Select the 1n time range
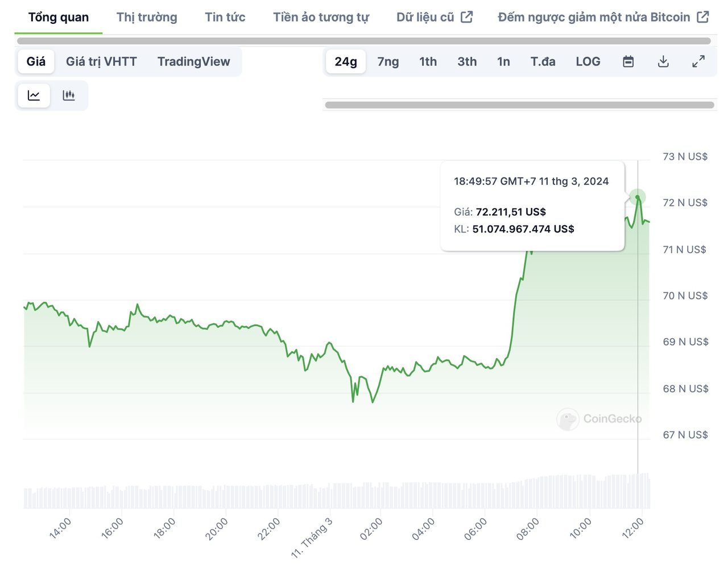Screen dimensions: 728x566 tap(503, 61)
